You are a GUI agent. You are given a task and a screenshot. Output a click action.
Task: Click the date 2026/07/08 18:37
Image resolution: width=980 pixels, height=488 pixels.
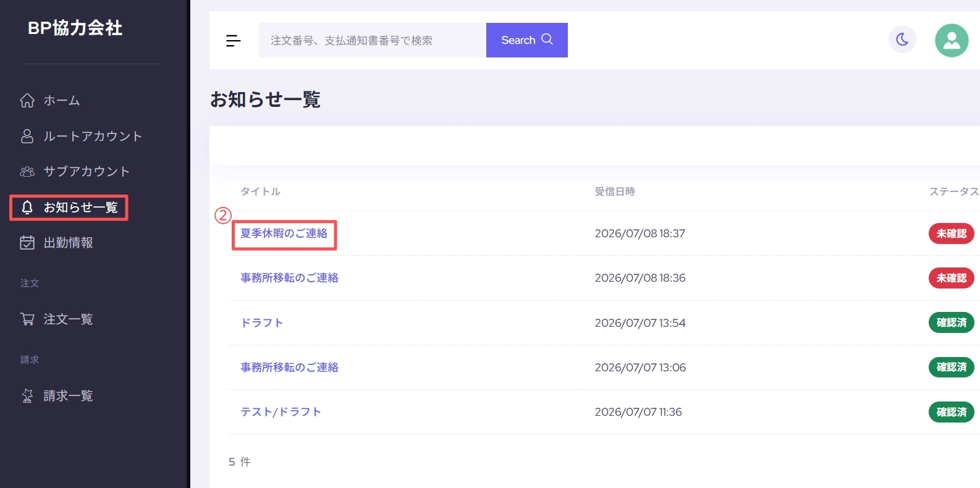click(640, 233)
